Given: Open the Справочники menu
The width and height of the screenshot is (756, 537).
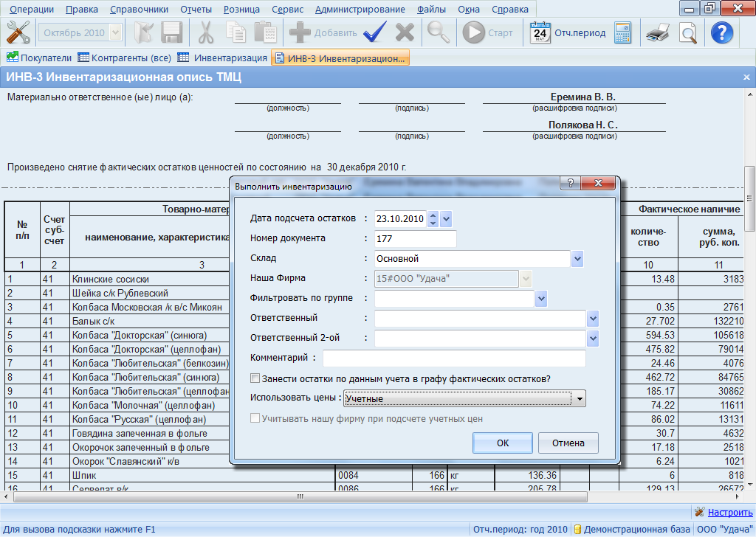Looking at the screenshot, I should pos(139,10).
